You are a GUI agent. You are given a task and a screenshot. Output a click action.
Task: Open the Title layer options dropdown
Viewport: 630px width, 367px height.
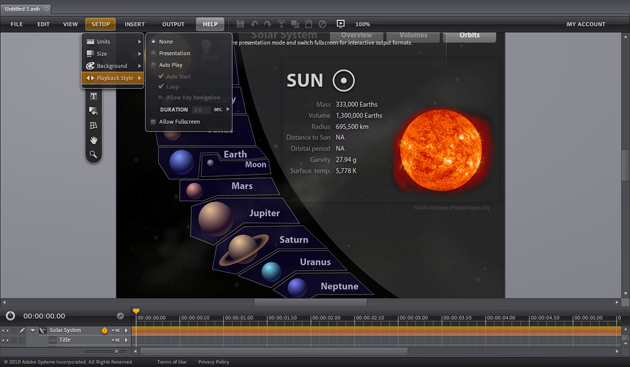116,340
